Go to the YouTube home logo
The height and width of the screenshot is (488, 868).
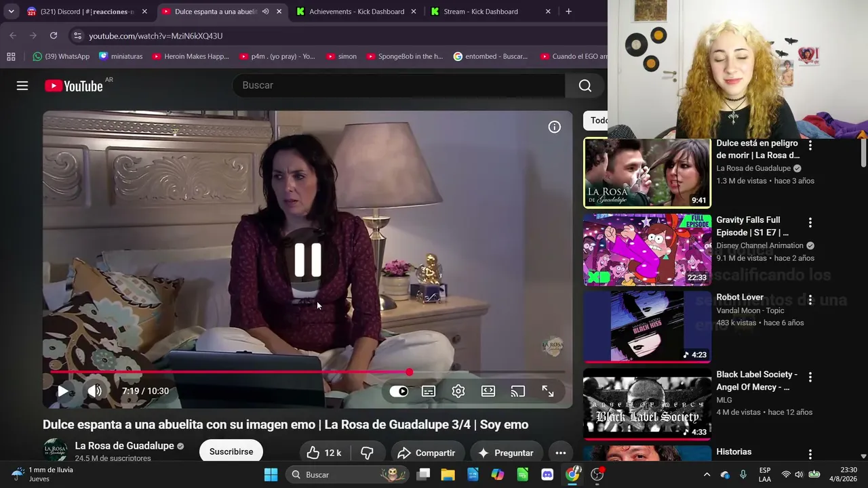74,86
